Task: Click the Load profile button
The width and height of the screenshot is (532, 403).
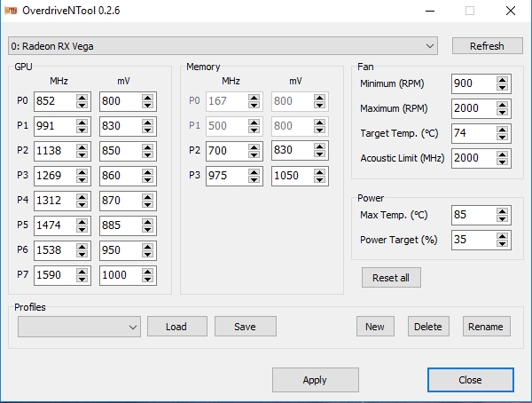Action: click(x=176, y=327)
